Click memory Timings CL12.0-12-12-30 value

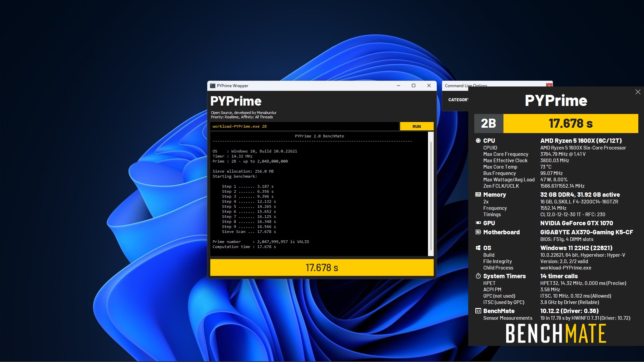[573, 215]
